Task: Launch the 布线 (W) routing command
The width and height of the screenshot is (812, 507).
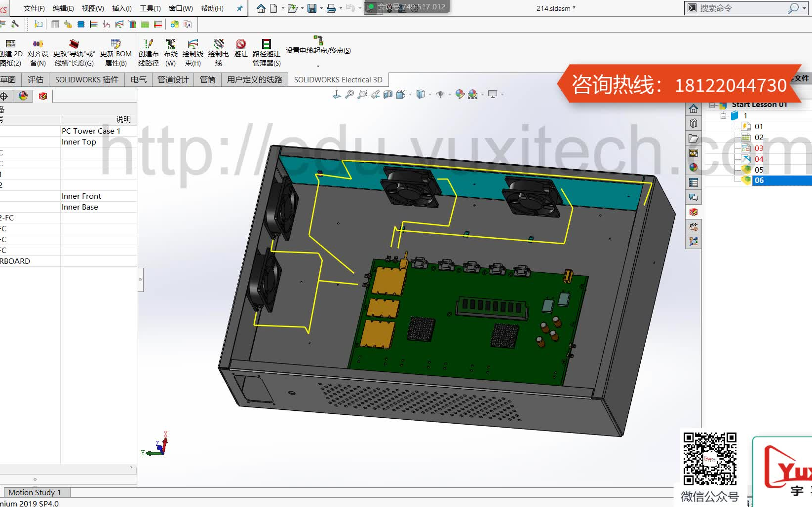Action: (171, 53)
